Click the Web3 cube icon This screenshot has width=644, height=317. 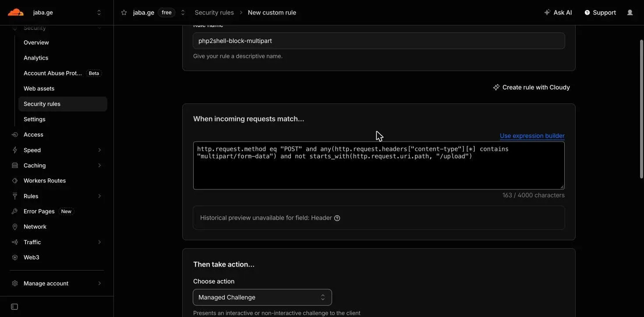(15, 257)
